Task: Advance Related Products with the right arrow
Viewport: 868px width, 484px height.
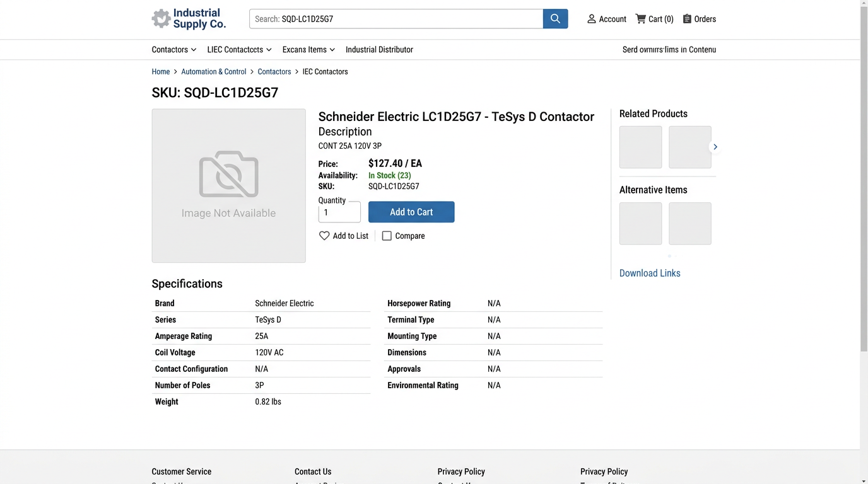Action: point(715,147)
